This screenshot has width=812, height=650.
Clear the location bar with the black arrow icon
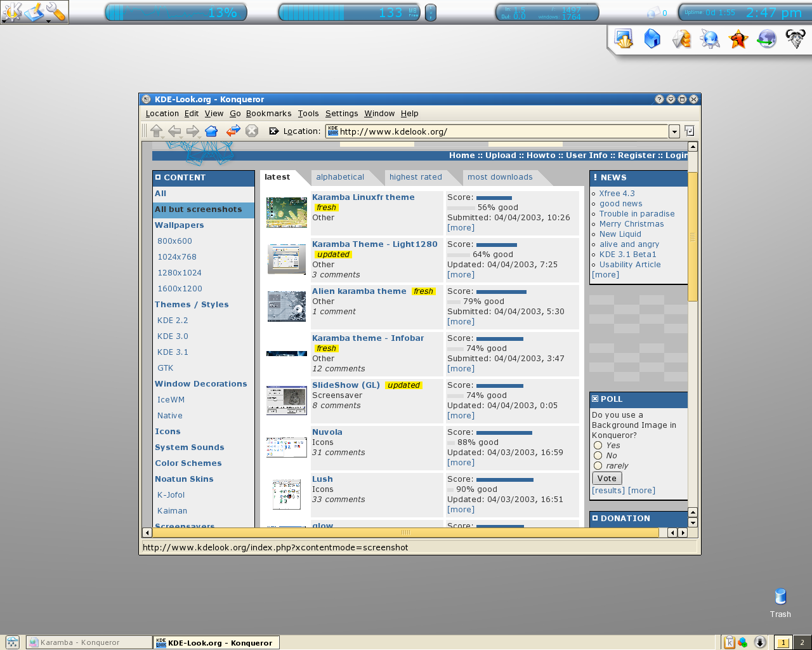point(274,131)
